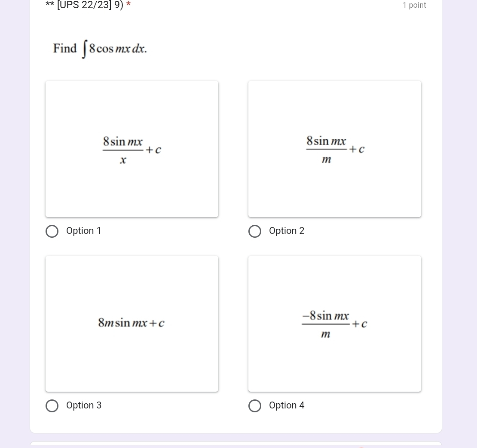
Task: Click the 'Option 2' text label
Action: pos(287,231)
